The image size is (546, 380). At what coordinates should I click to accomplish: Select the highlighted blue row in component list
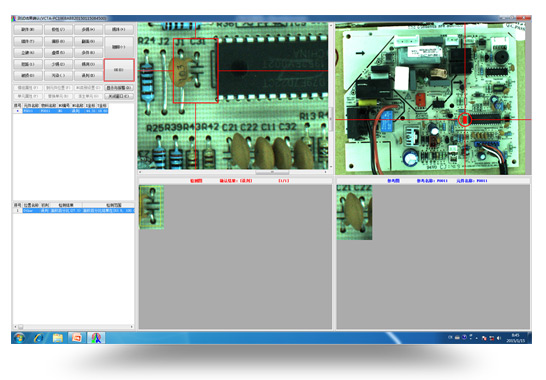[65, 111]
